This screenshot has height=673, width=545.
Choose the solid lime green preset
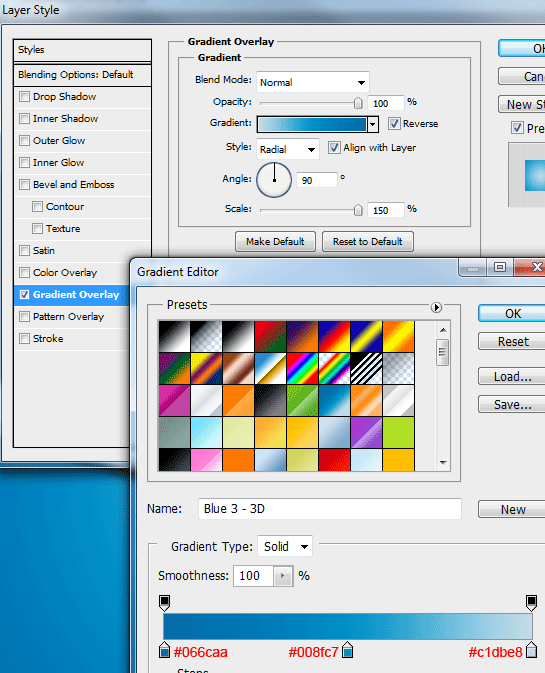pos(399,432)
